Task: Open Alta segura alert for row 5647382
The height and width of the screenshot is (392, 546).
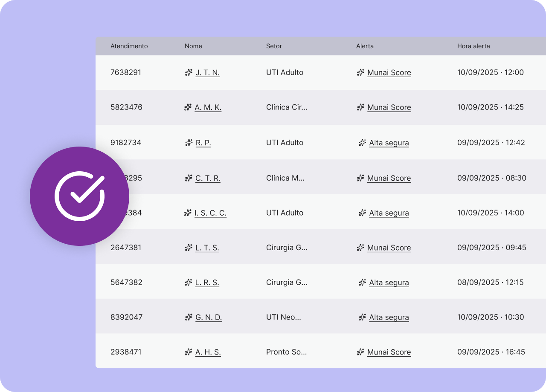Action: pos(389,282)
